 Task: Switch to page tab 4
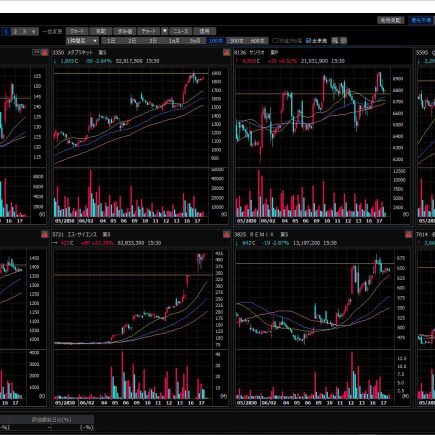point(33,32)
